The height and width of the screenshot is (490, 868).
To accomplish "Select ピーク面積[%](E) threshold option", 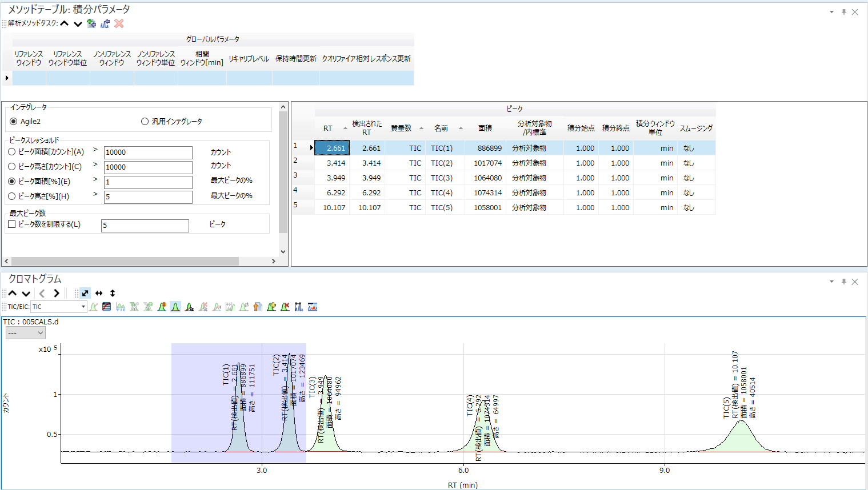I will [11, 181].
